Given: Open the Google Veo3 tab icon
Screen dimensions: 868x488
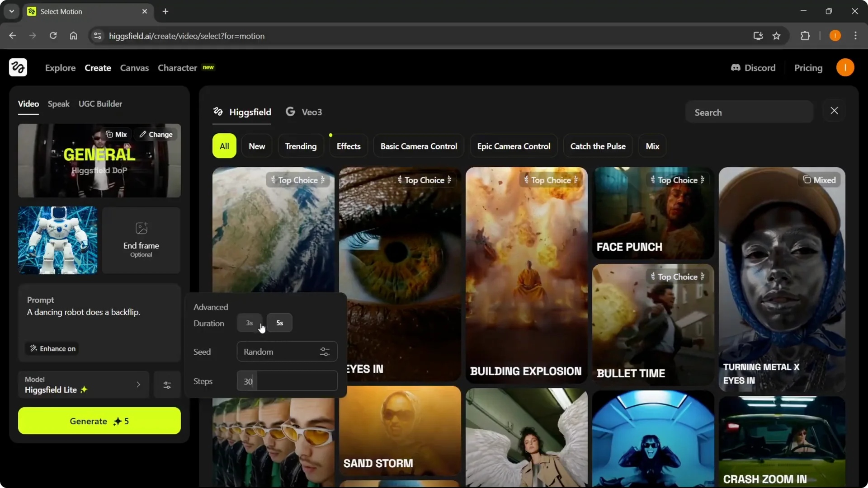Looking at the screenshot, I should coord(290,112).
